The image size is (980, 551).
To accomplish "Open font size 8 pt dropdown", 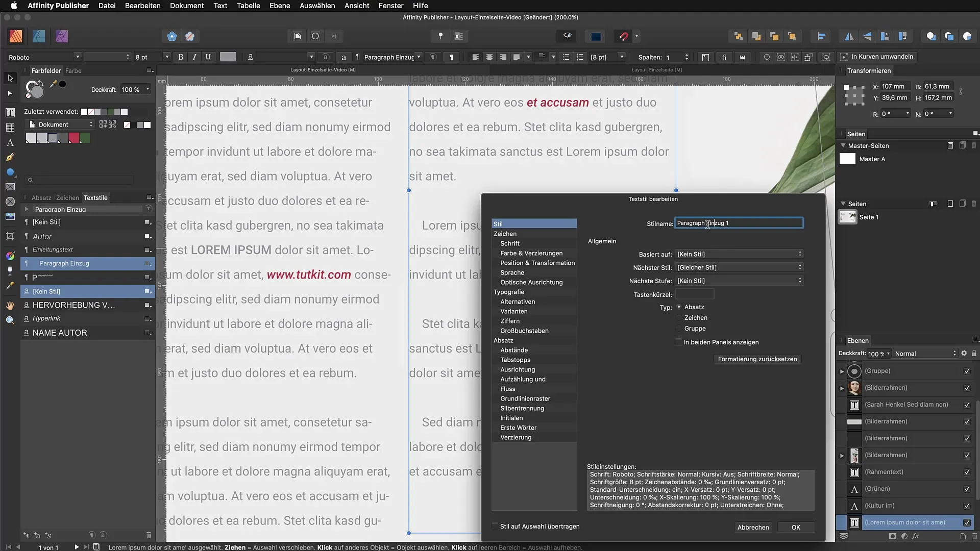I will pyautogui.click(x=166, y=57).
